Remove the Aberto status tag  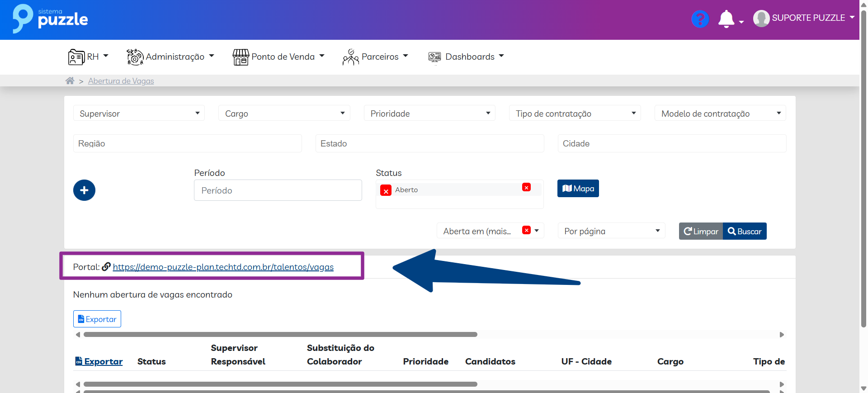tap(386, 191)
